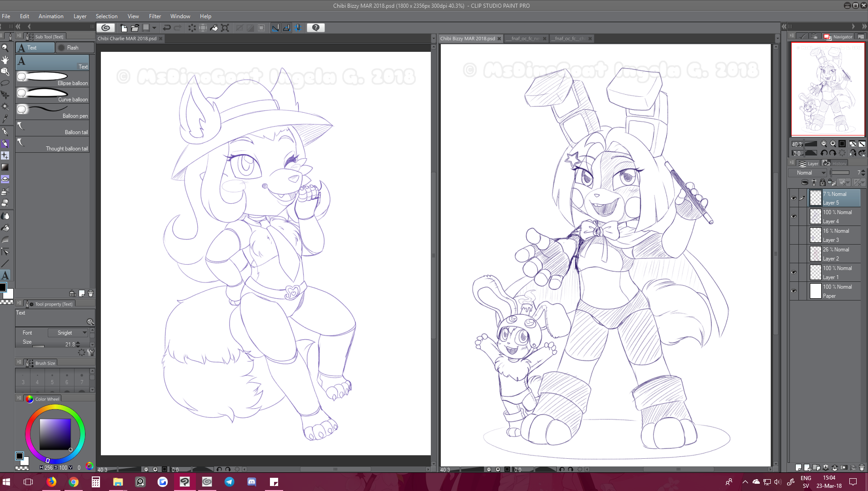
Task: Click Navigator rotate left arrow
Action: point(824,153)
